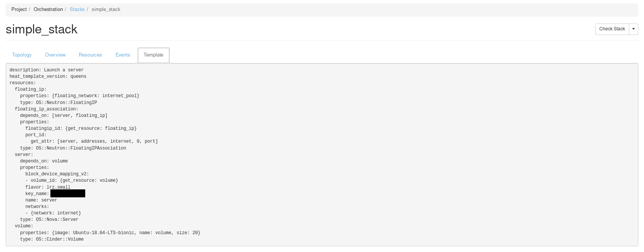644x252 pixels.
Task: Open the Check Stack dropdown caret
Action: tap(633, 29)
